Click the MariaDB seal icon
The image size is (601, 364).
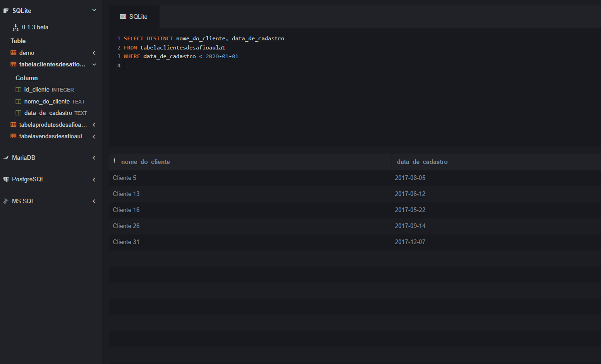[x=6, y=158]
